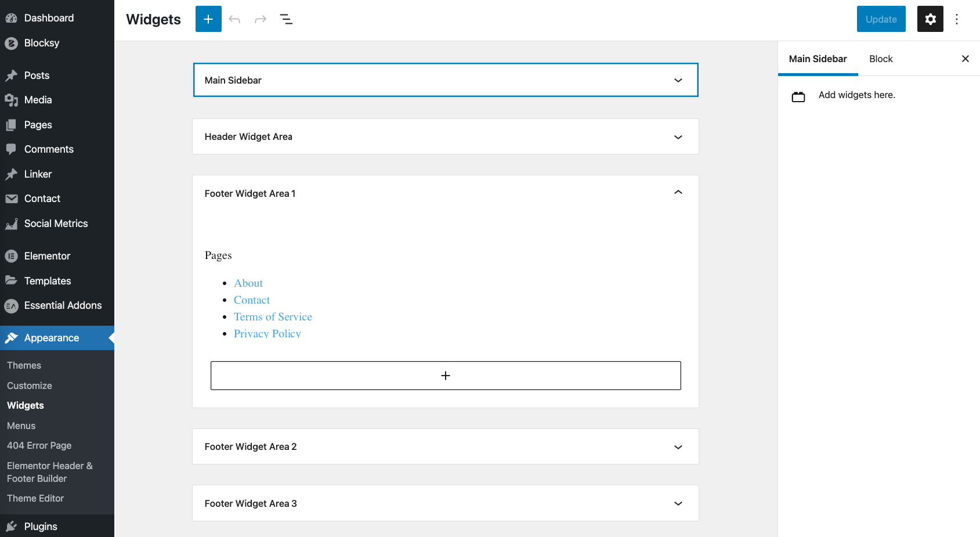The height and width of the screenshot is (537, 980).
Task: Click the redo arrow icon
Action: point(261,19)
